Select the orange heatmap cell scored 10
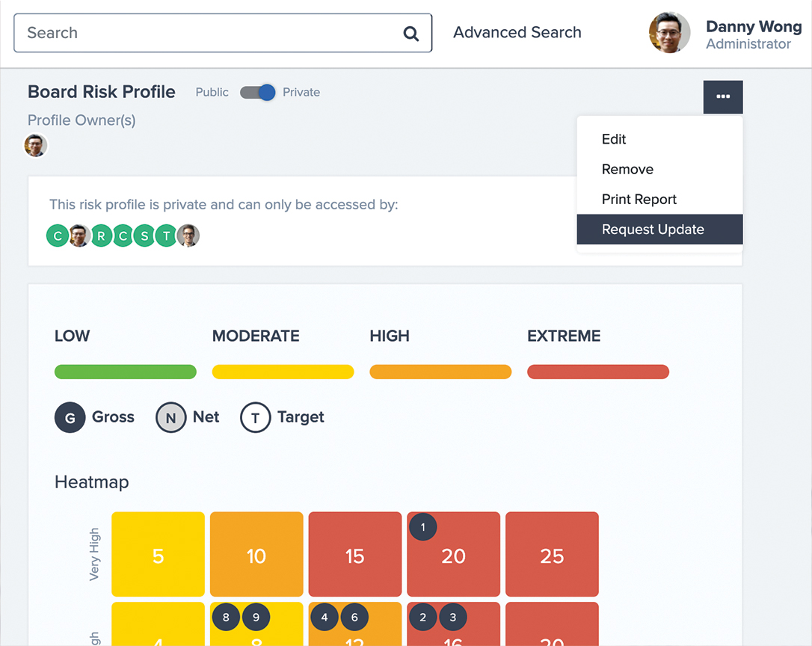The height and width of the screenshot is (646, 812). coord(256,554)
